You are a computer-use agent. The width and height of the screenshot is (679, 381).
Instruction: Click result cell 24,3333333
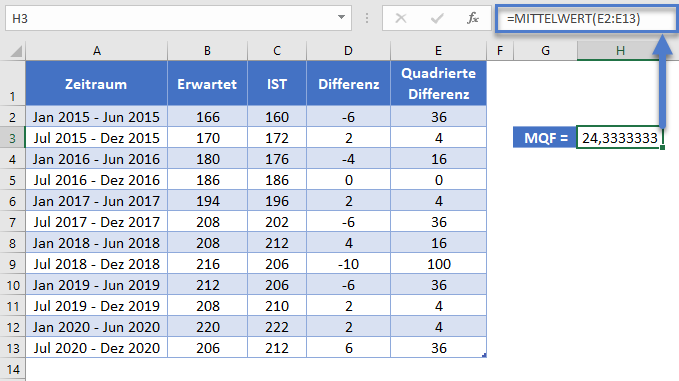(620, 138)
